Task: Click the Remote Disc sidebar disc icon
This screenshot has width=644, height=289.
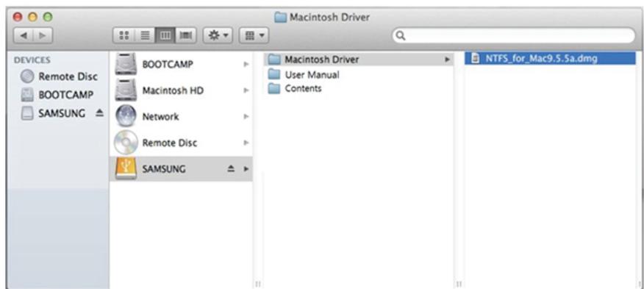Action: [27, 76]
